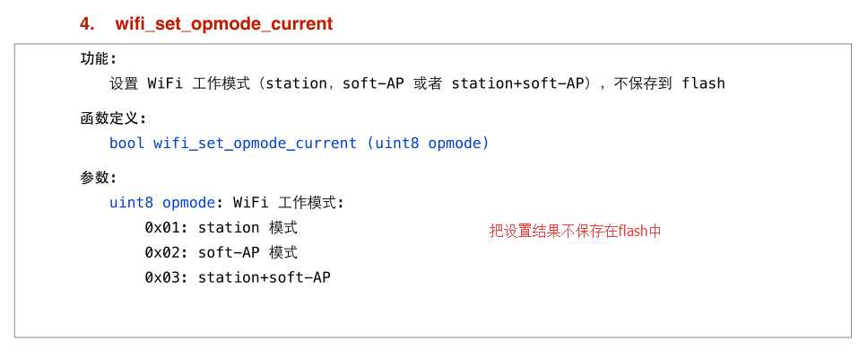Click the 0x02 value
Image resolution: width=868 pixels, height=351 pixels.
(162, 253)
